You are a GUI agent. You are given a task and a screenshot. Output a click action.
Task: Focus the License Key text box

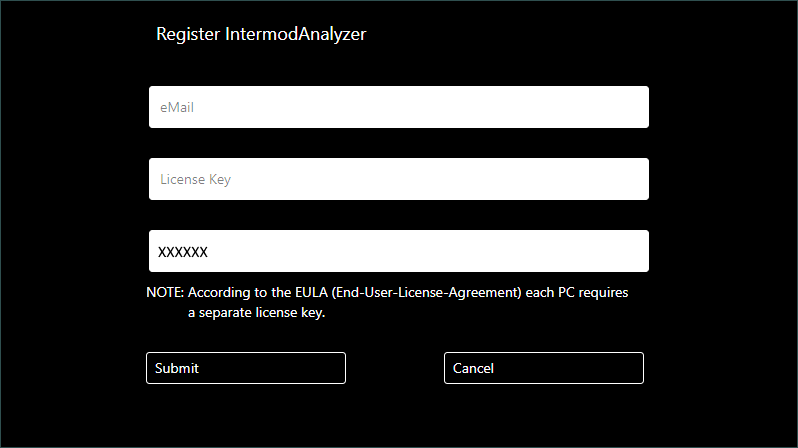(x=398, y=179)
